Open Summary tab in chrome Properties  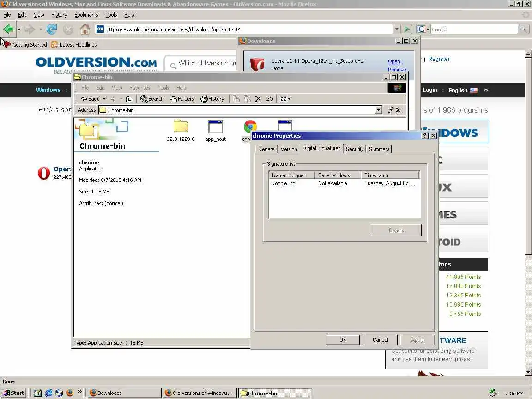pyautogui.click(x=379, y=149)
